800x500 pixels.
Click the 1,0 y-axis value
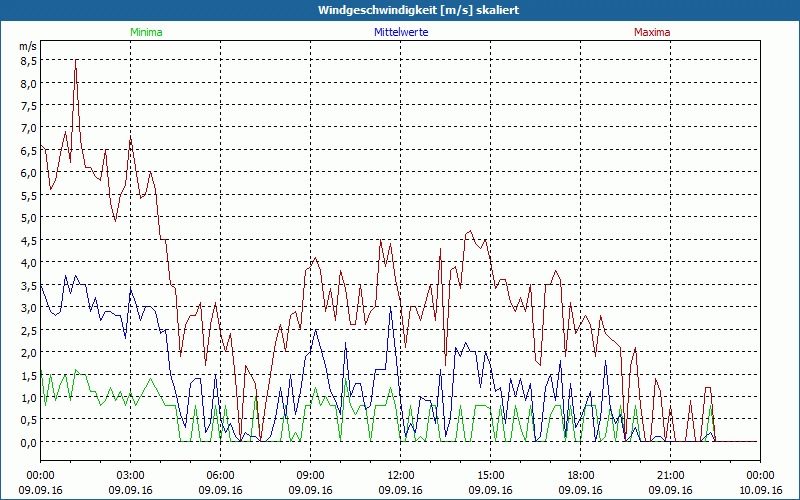tap(28, 397)
